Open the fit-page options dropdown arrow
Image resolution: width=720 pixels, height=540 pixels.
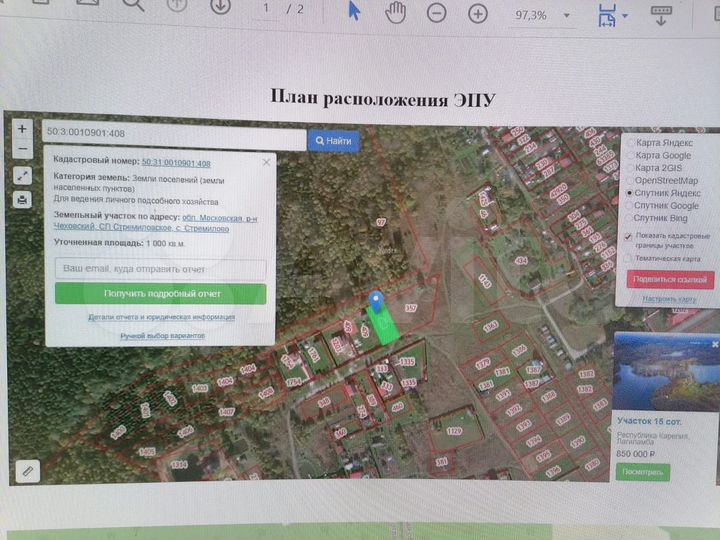point(625,16)
